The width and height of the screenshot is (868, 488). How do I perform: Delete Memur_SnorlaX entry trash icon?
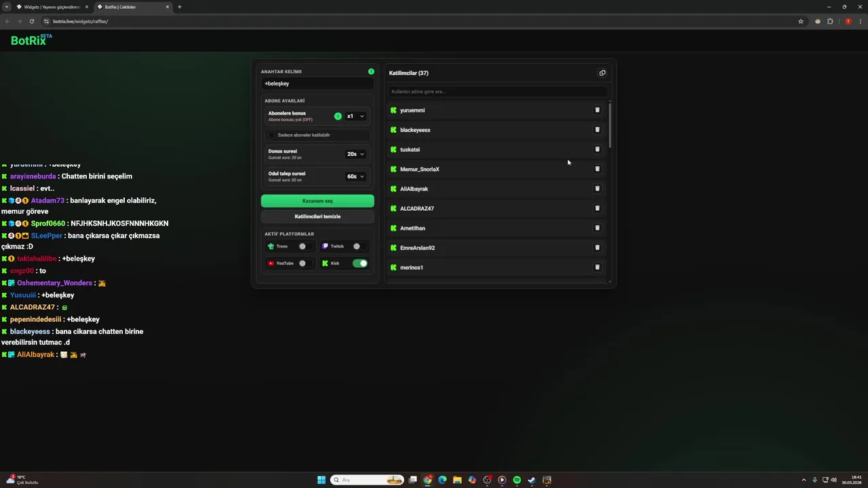(x=597, y=169)
